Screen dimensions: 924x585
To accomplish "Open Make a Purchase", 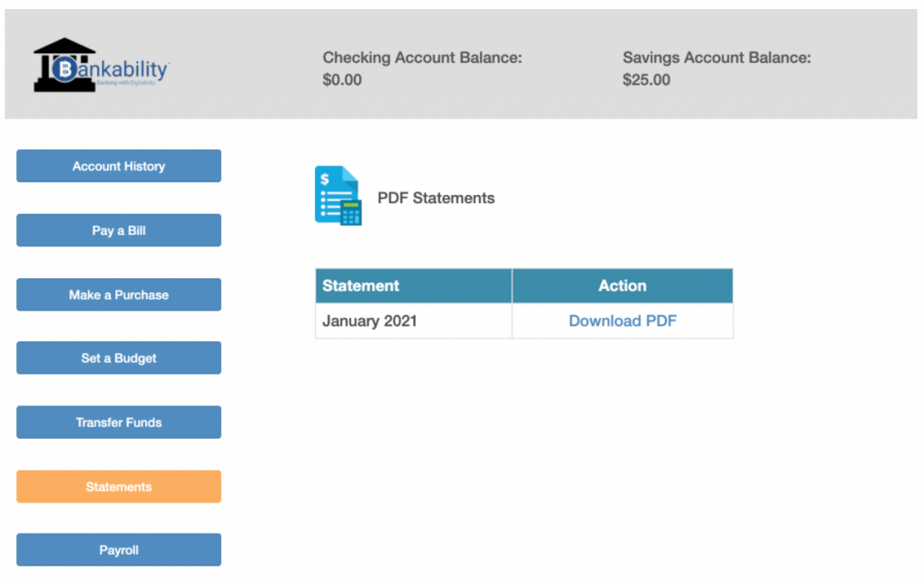I will [x=118, y=293].
